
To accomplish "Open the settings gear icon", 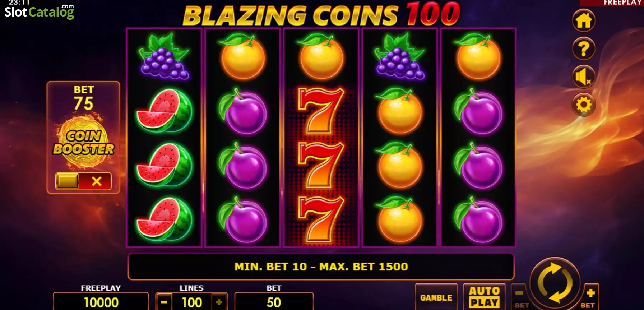I will [x=583, y=105].
